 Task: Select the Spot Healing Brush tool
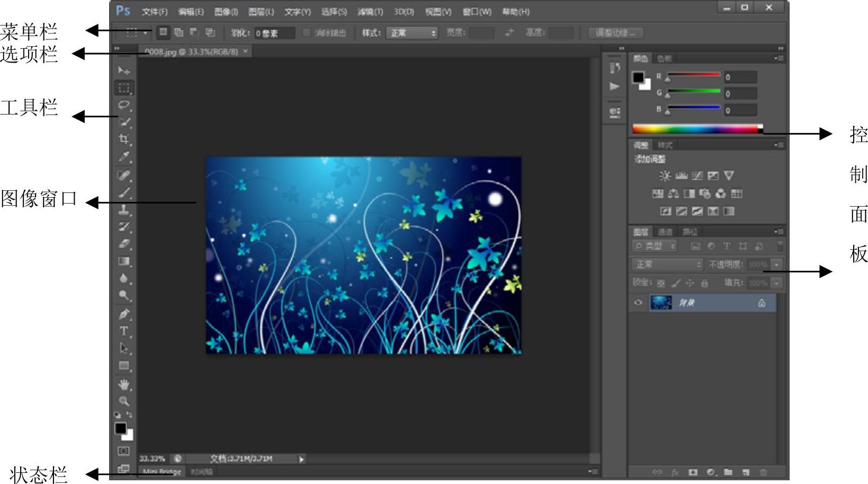tap(124, 175)
